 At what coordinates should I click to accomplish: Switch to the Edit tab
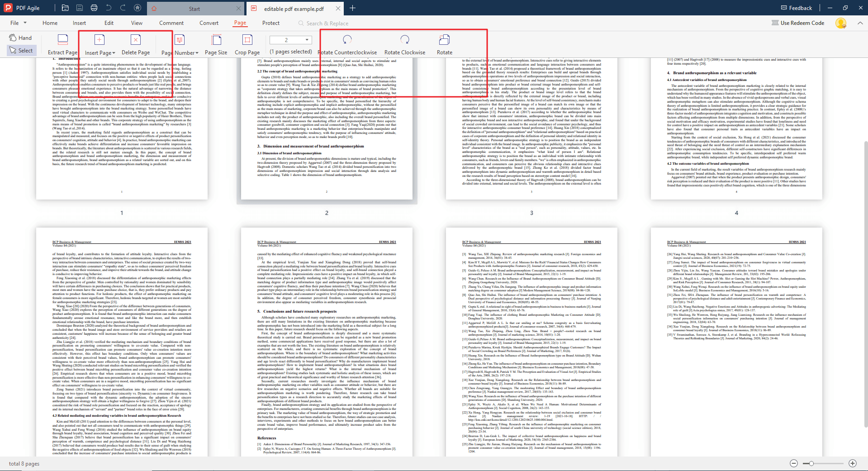[x=109, y=23]
